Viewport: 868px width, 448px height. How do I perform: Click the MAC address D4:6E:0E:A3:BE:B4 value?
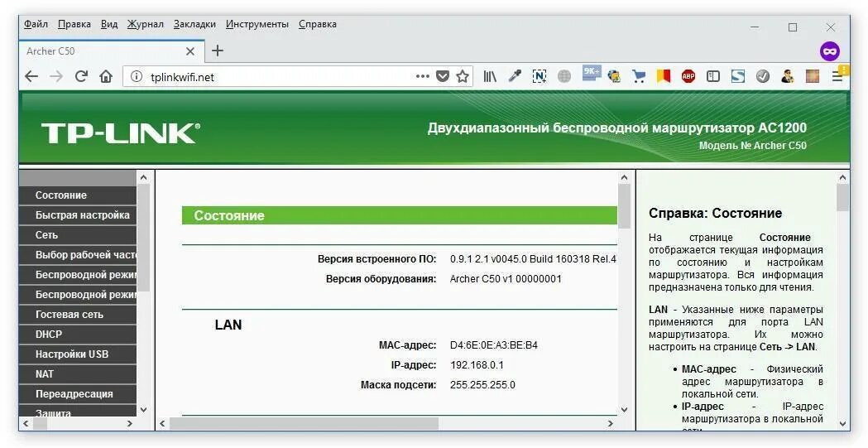coord(494,345)
